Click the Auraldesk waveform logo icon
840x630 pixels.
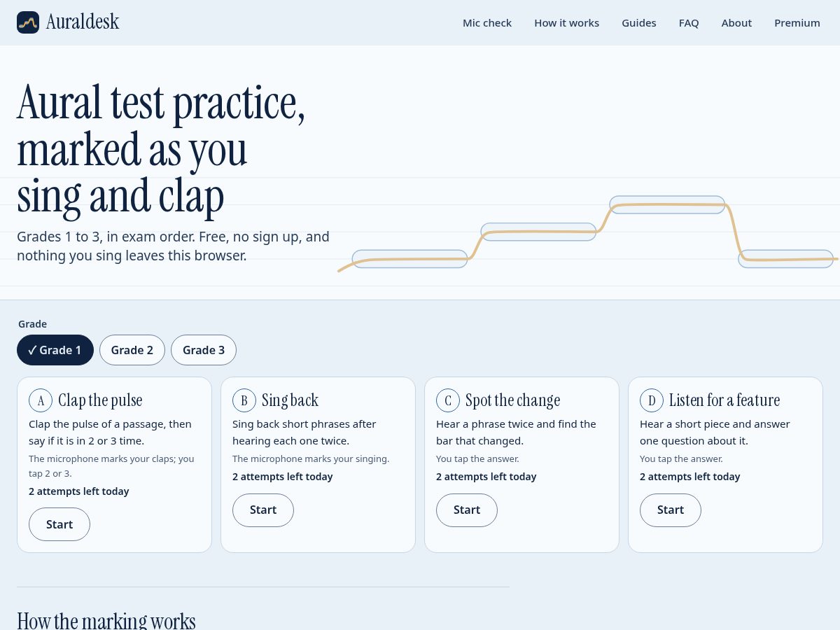tap(28, 22)
